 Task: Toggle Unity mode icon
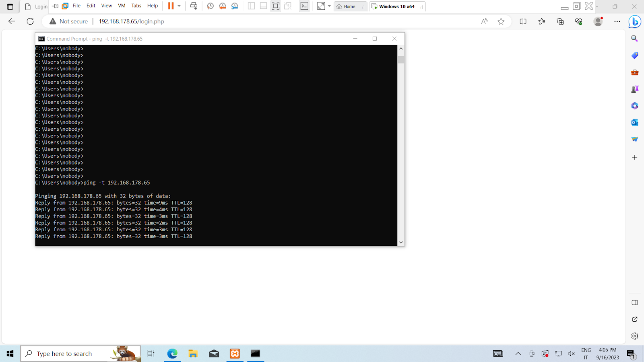point(288,6)
